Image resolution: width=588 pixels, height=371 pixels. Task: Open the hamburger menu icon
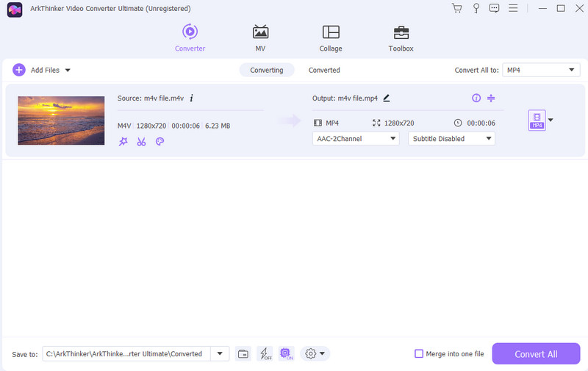[x=513, y=8]
